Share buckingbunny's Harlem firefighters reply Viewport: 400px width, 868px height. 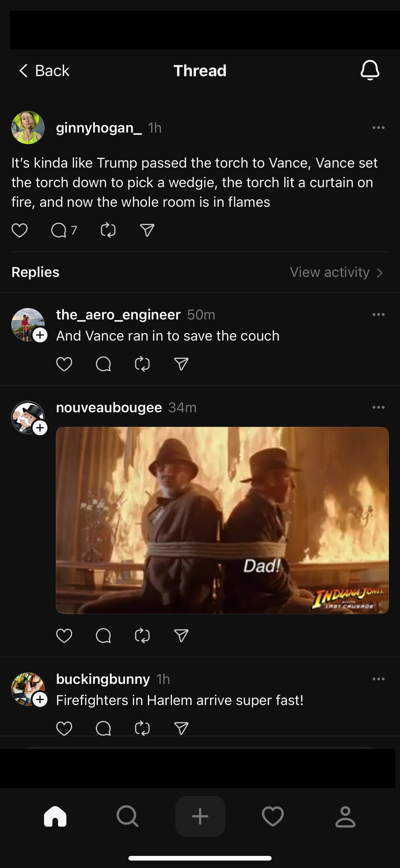pos(181,729)
